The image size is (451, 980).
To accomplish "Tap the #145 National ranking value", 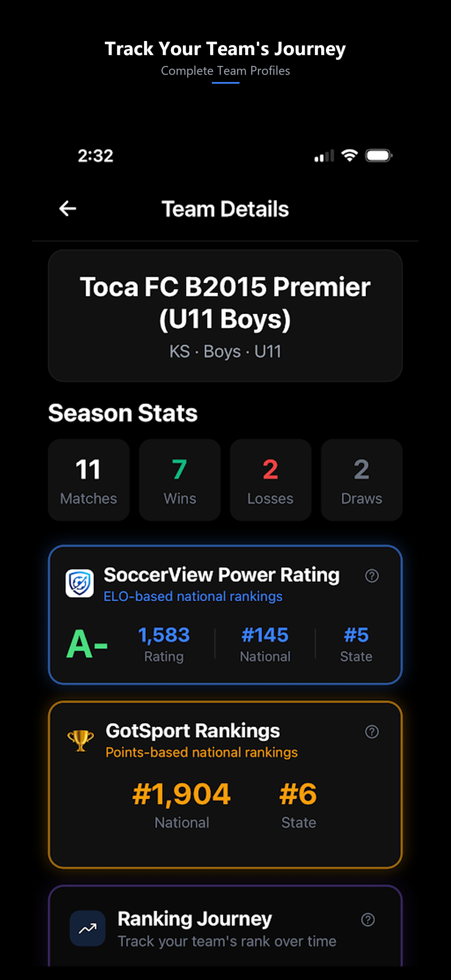I will [x=265, y=635].
